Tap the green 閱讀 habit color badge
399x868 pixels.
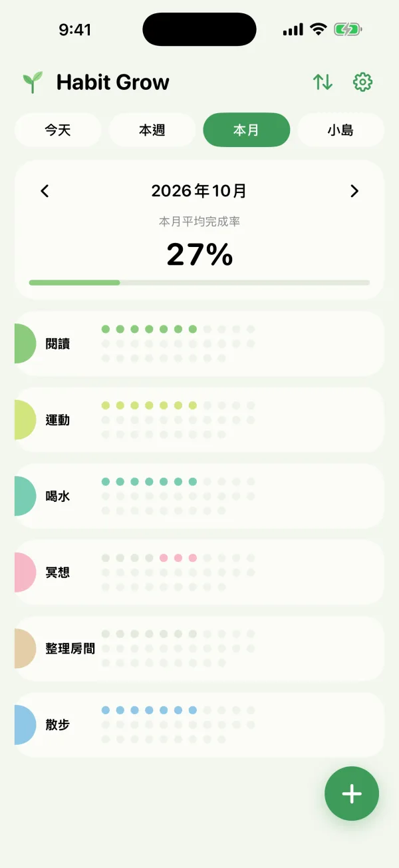[x=25, y=343]
